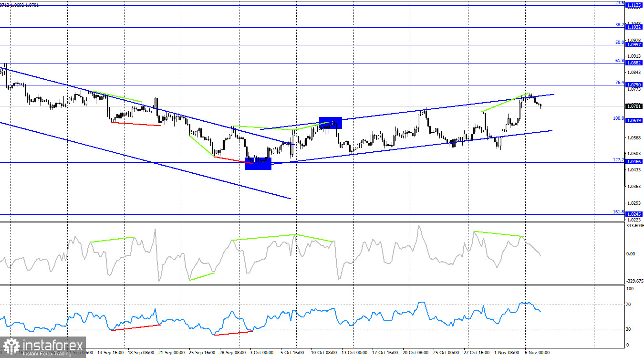Click the -329.675 oscillator scale value
The height and width of the screenshot is (358, 644).
click(x=634, y=281)
